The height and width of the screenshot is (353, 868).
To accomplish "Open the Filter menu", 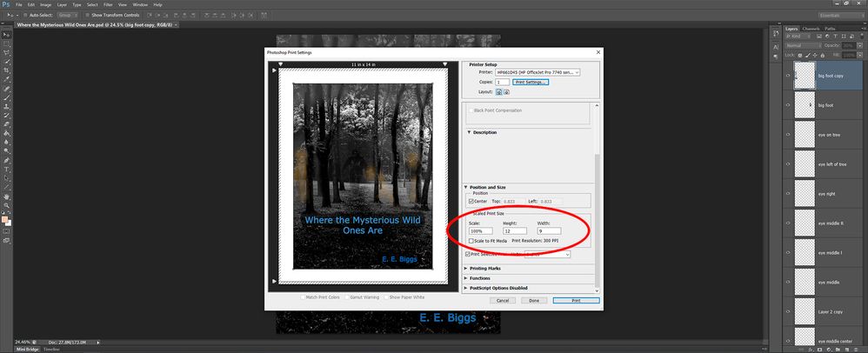I will 108,4.
